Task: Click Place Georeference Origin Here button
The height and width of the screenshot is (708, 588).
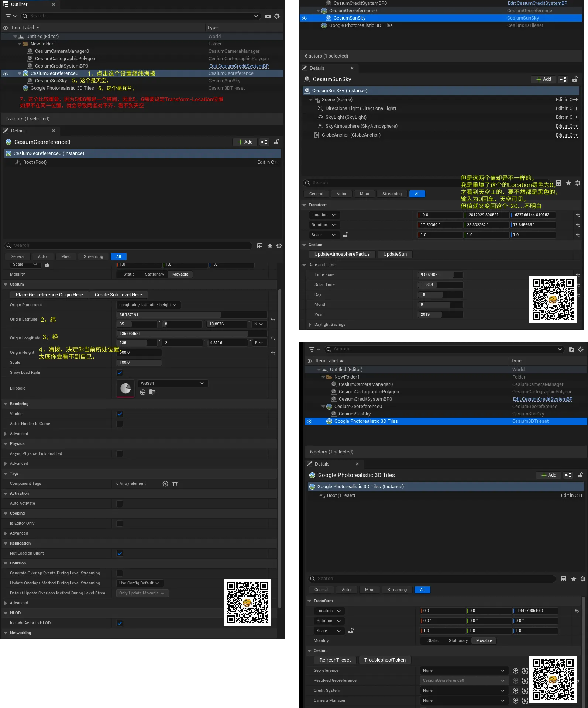Action: 49,295
